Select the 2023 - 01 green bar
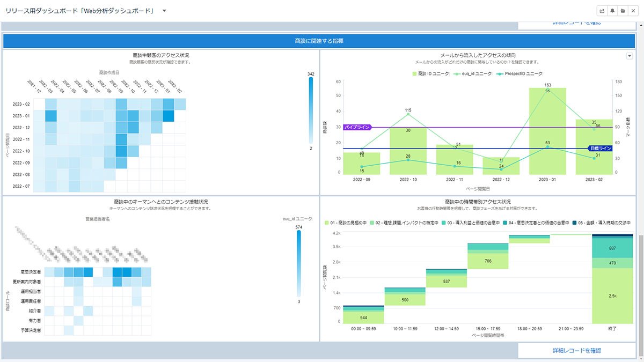Viewport: 644px width, 362px height. tap(547, 131)
